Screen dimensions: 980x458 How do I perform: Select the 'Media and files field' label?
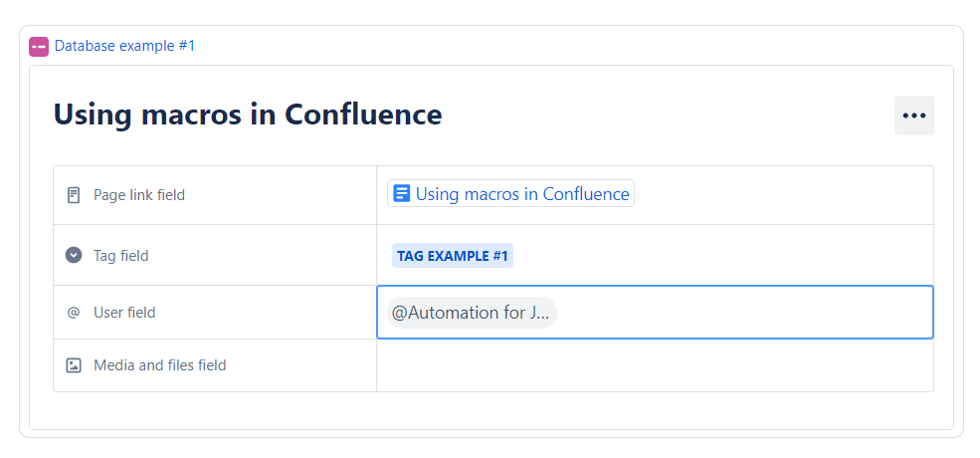coord(159,365)
